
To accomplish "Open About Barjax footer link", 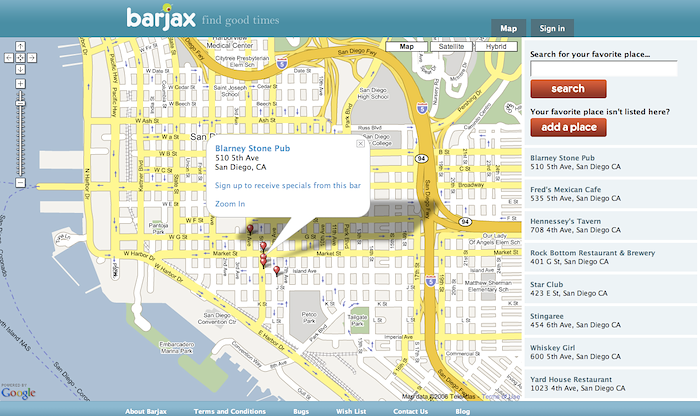I will click(146, 412).
